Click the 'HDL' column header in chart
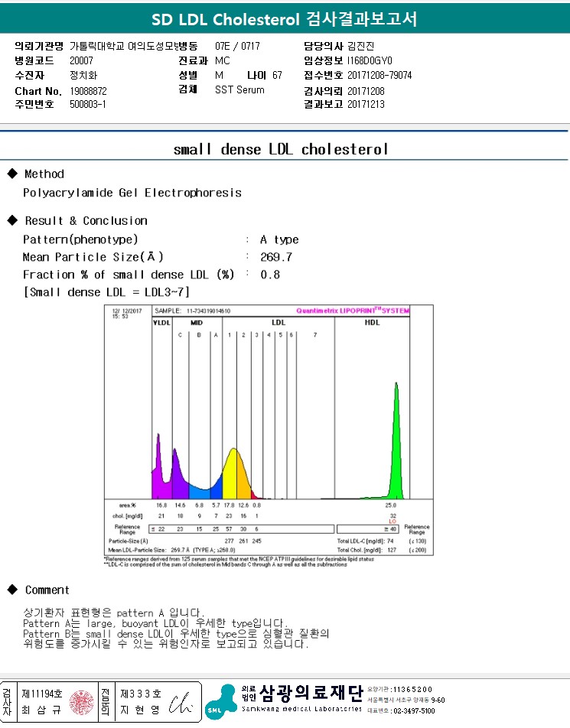Image resolution: width=570 pixels, height=728 pixels. [372, 322]
